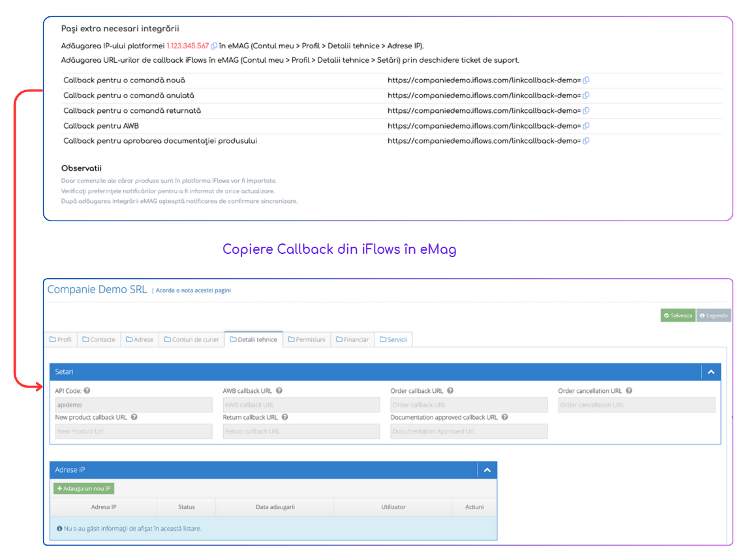Open the Servicii tab
Image resolution: width=749 pixels, height=560 pixels.
tap(393, 340)
